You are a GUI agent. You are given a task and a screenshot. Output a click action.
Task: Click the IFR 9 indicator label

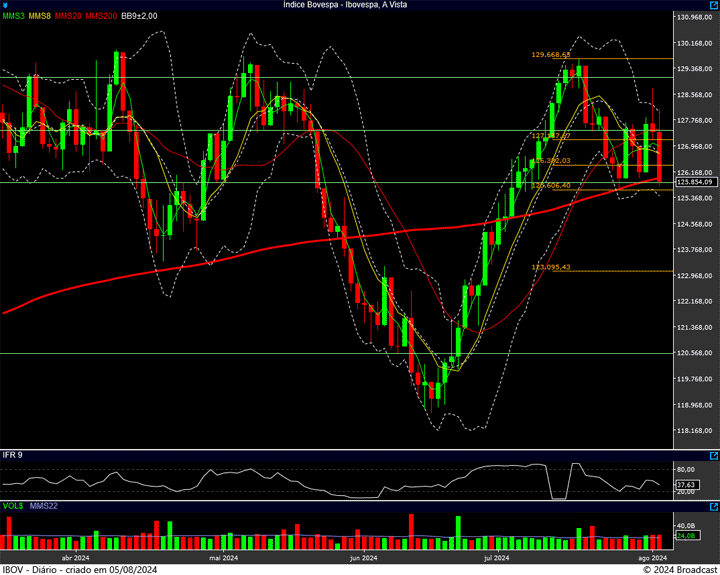pyautogui.click(x=13, y=455)
